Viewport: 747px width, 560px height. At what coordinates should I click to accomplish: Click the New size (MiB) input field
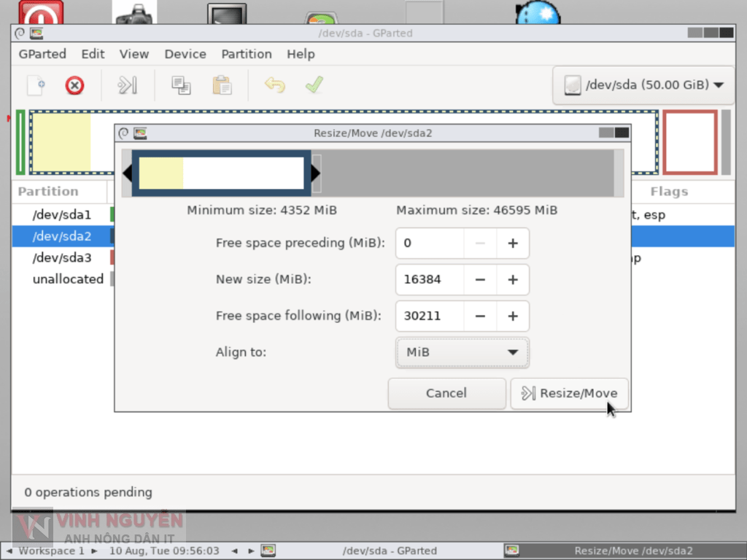(430, 279)
